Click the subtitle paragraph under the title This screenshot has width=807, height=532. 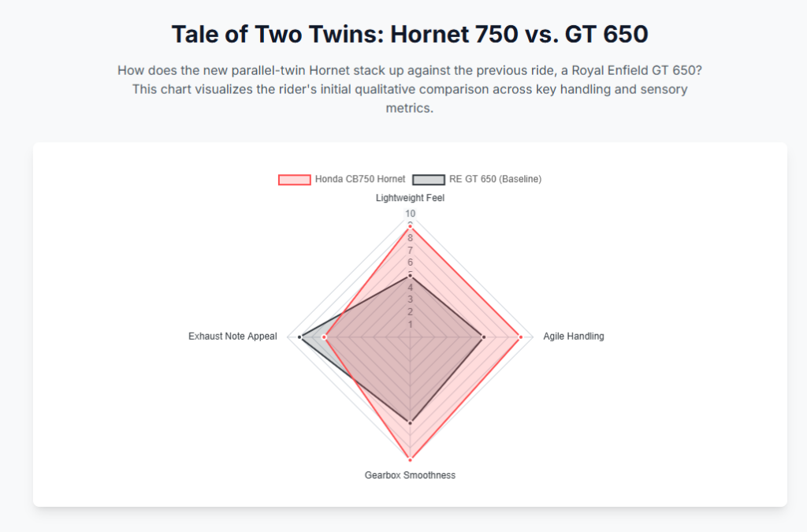(410, 89)
